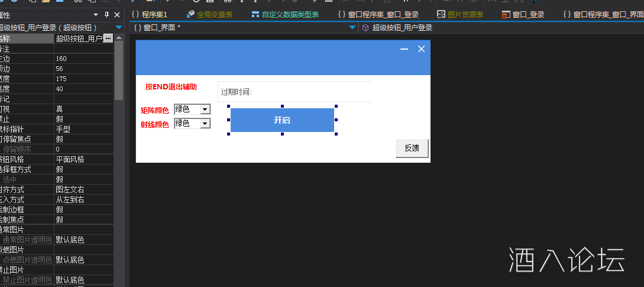This screenshot has width=644, height=287.
Task: Select the 按END退出辅助 label
Action: pyautogui.click(x=171, y=87)
